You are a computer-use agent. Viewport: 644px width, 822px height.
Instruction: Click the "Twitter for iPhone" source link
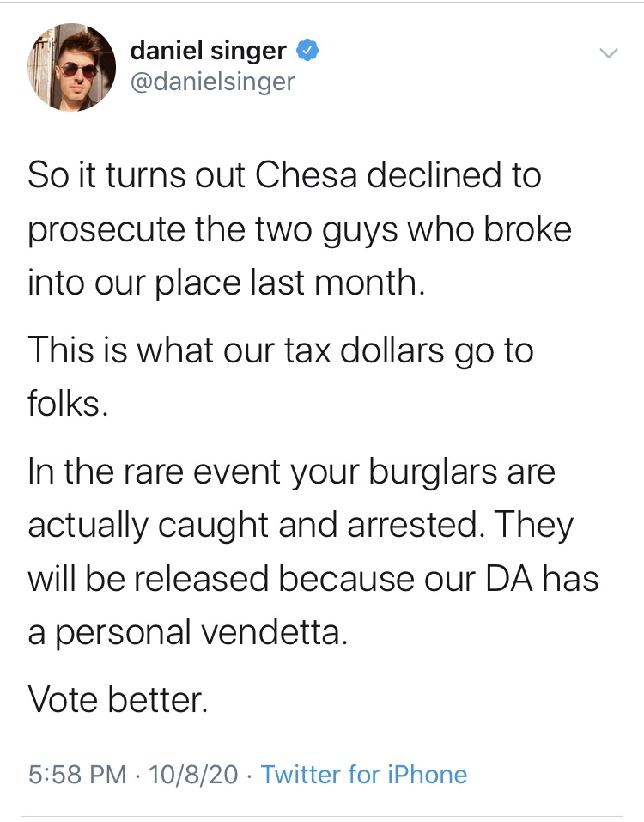[364, 775]
